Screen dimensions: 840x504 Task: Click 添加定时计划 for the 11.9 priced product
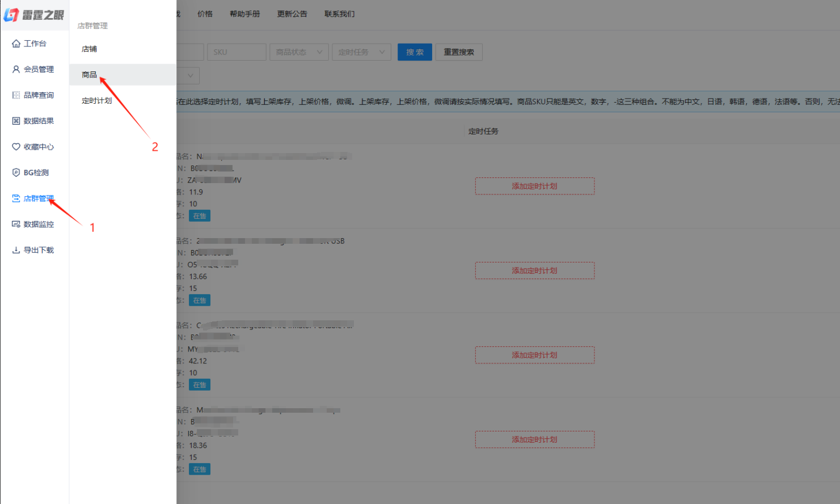534,186
